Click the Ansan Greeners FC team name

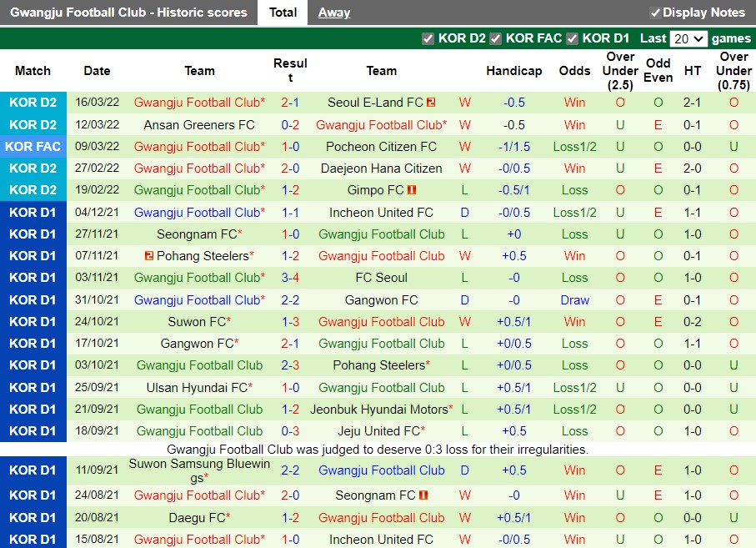[198, 124]
